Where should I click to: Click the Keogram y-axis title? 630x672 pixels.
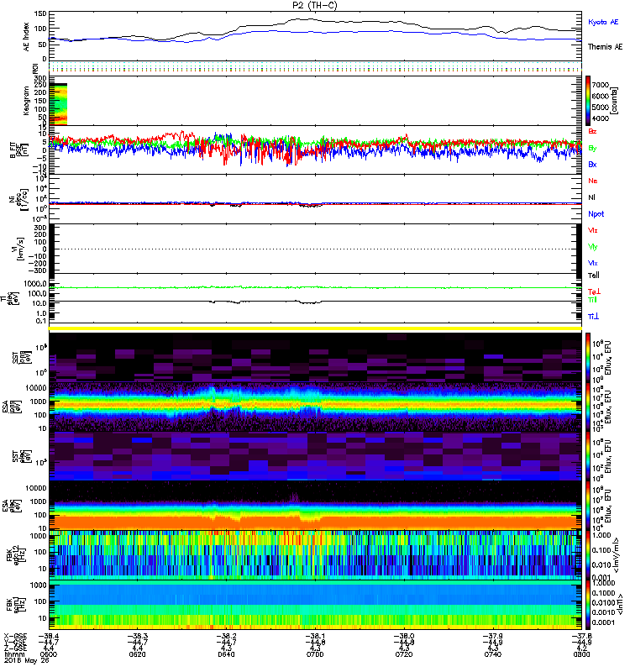pyautogui.click(x=27, y=101)
